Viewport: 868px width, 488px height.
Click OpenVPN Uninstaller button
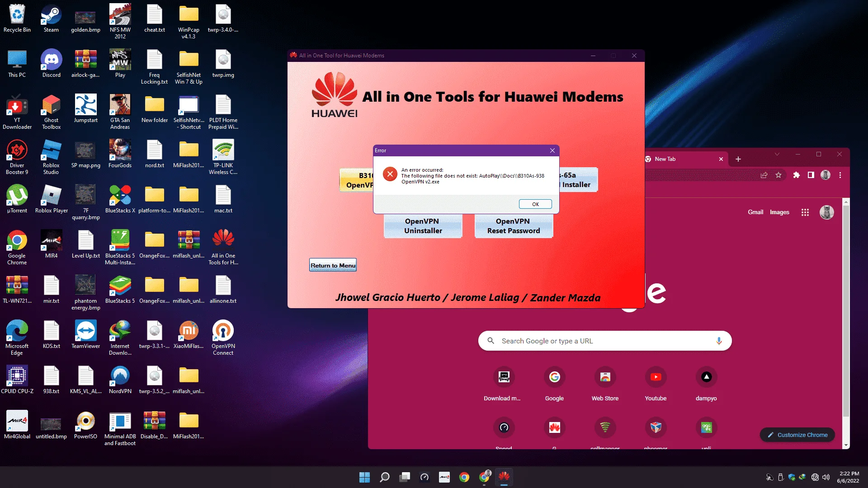click(x=423, y=226)
